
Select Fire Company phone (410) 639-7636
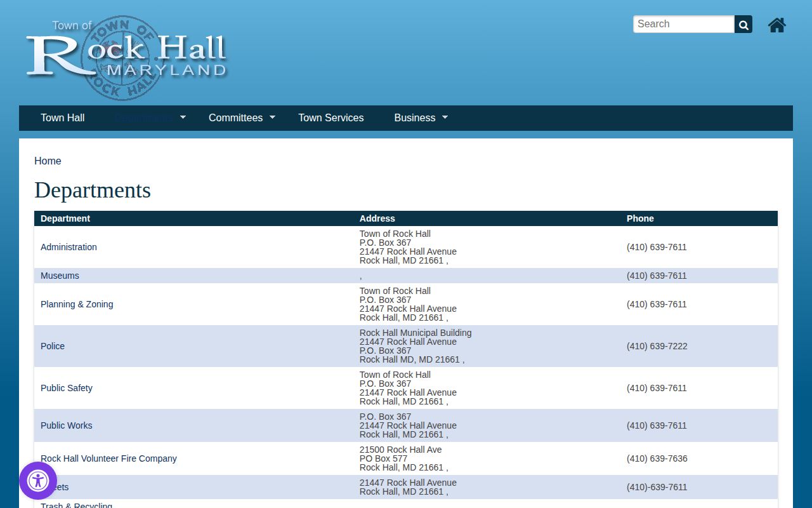657,458
